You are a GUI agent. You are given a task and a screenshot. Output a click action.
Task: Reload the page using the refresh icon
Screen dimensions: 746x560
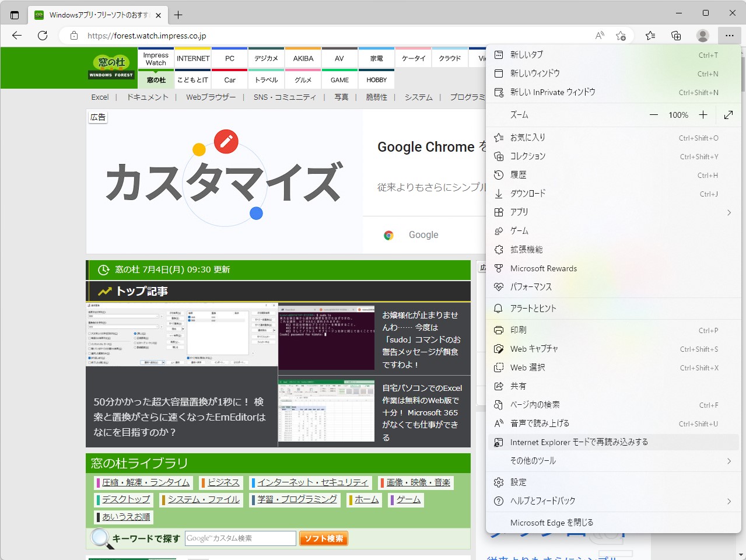tap(42, 36)
